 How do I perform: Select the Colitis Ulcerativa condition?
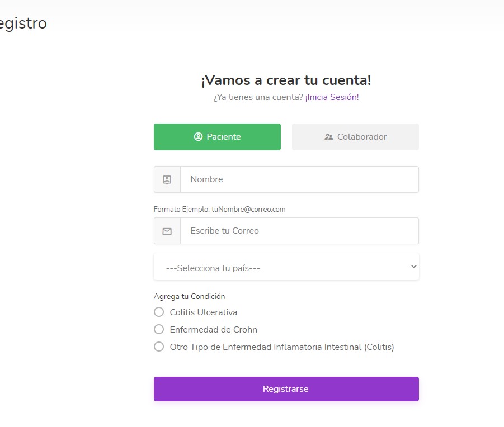click(x=159, y=312)
